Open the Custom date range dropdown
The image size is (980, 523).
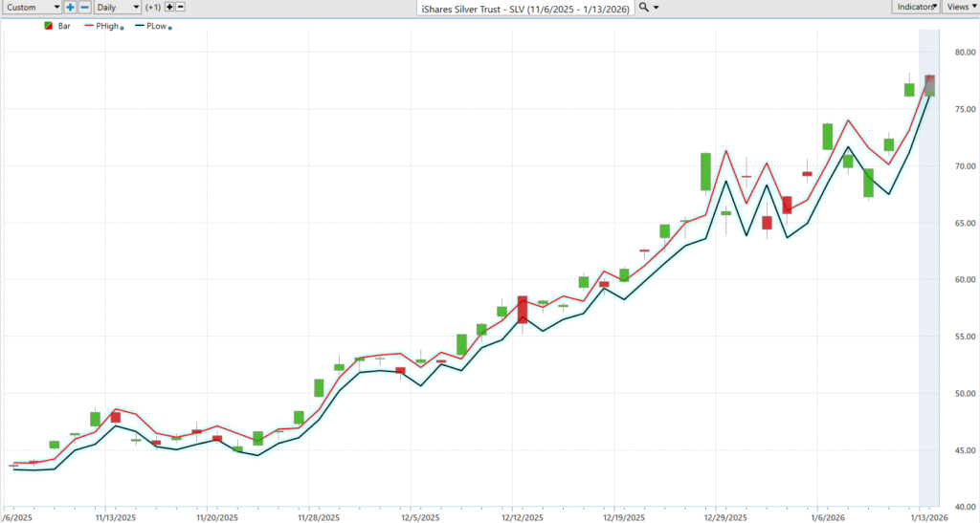pos(32,7)
